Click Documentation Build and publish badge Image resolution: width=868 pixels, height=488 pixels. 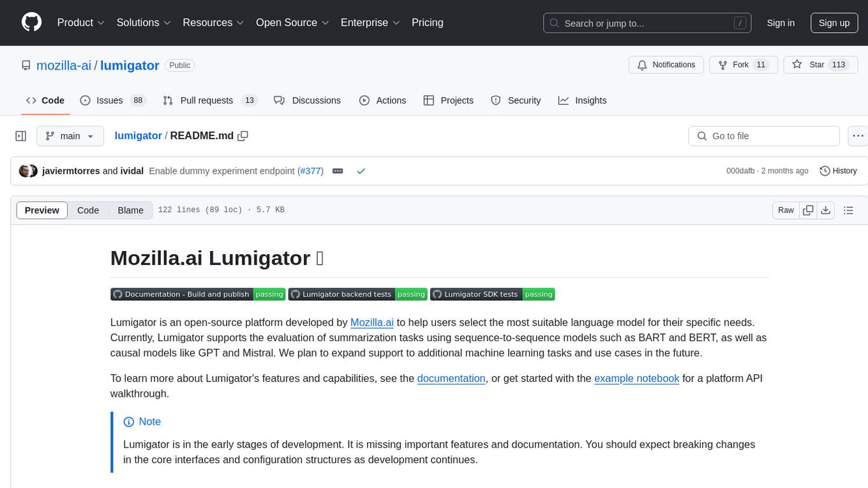coord(198,294)
